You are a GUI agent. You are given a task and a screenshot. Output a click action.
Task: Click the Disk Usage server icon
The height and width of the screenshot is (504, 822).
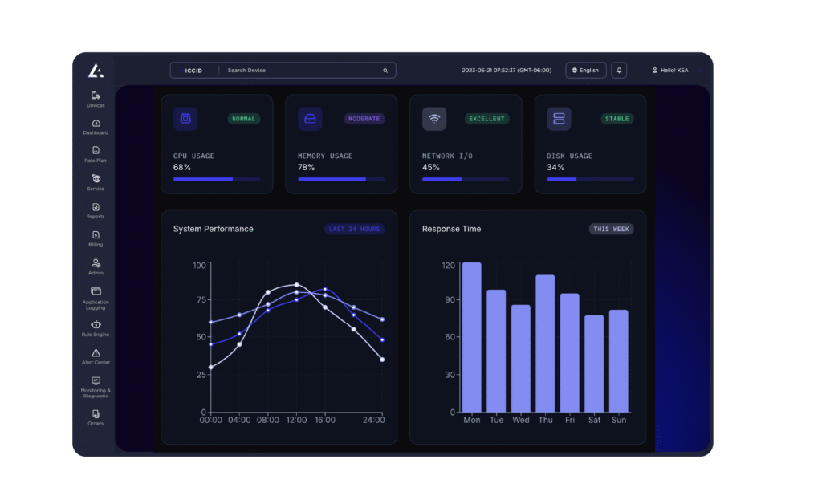click(559, 119)
